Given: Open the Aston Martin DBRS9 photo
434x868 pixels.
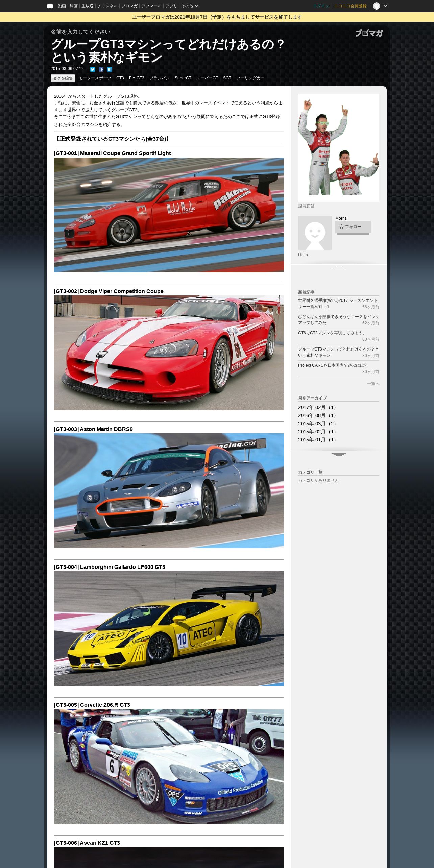Looking at the screenshot, I should pos(169,491).
